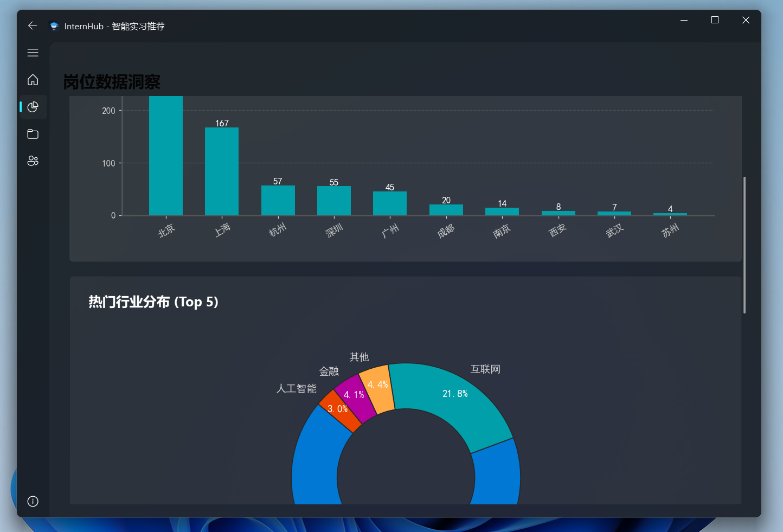Select the 互联网 segment showing 21.8%

pyautogui.click(x=454, y=394)
